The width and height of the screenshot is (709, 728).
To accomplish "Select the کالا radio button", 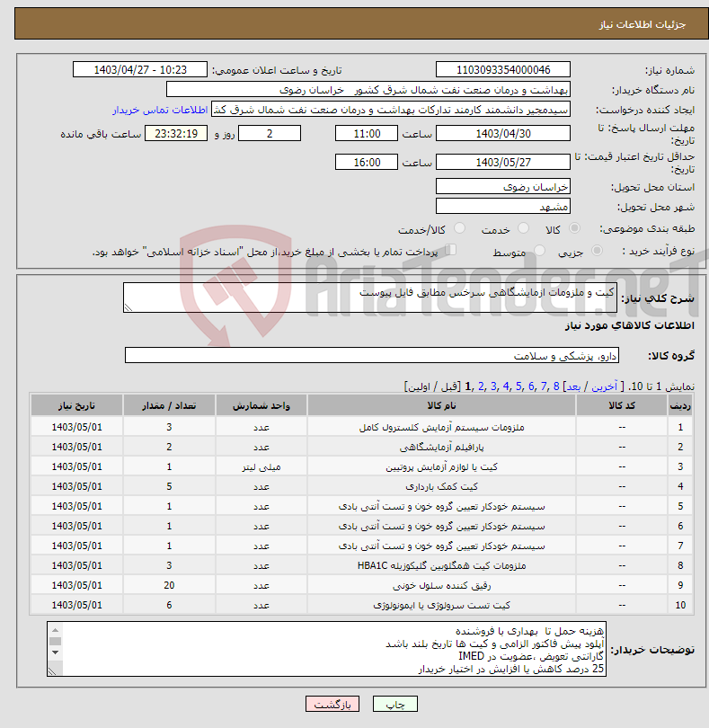I will click(574, 228).
